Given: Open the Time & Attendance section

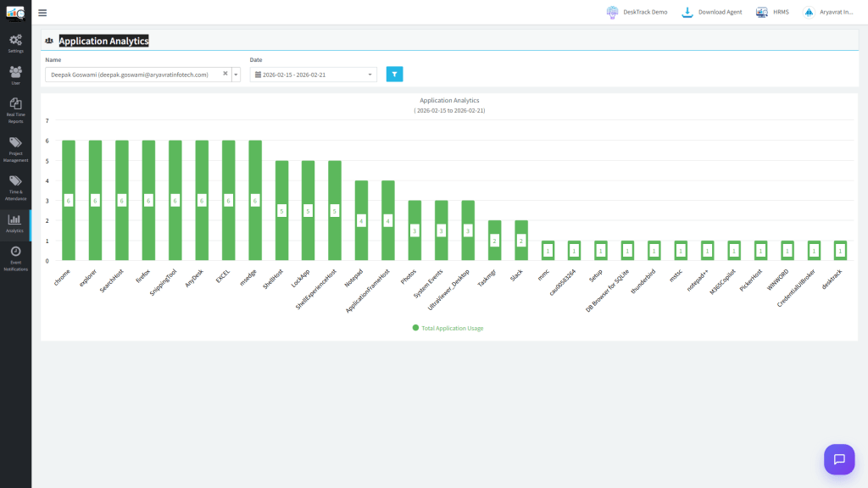Looking at the screenshot, I should click(15, 183).
